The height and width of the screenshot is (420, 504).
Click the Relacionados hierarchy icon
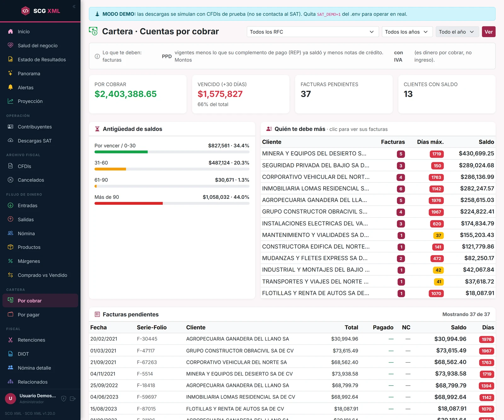[10, 382]
